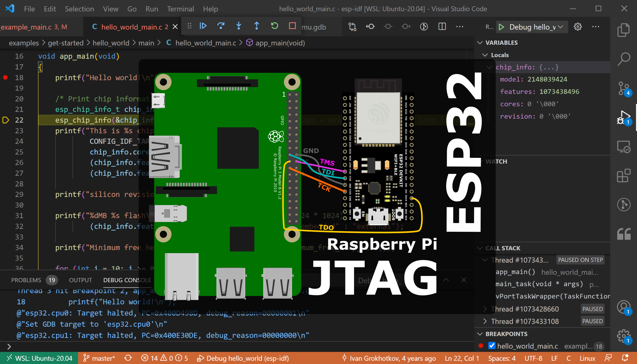Open the Selection menu
Screen dimensions: 637x364
80,9
